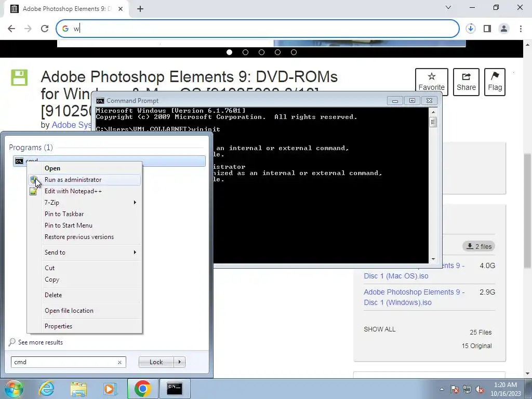Choose Cut in the context menu
Screen dimensions: 532x399
[x=84, y=268]
